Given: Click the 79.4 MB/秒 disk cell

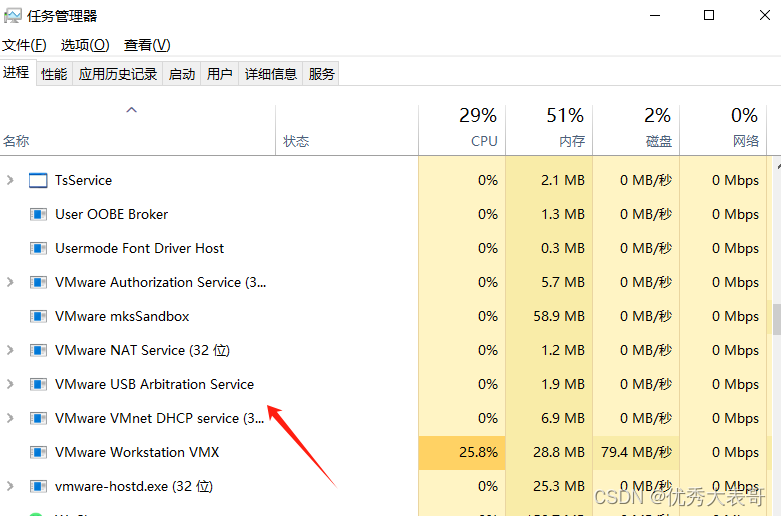Looking at the screenshot, I should (636, 452).
